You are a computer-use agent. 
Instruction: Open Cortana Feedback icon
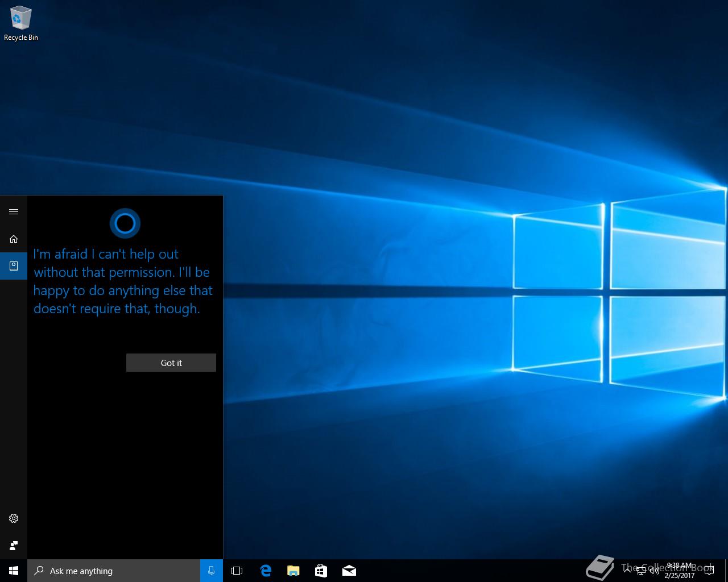[x=14, y=546]
